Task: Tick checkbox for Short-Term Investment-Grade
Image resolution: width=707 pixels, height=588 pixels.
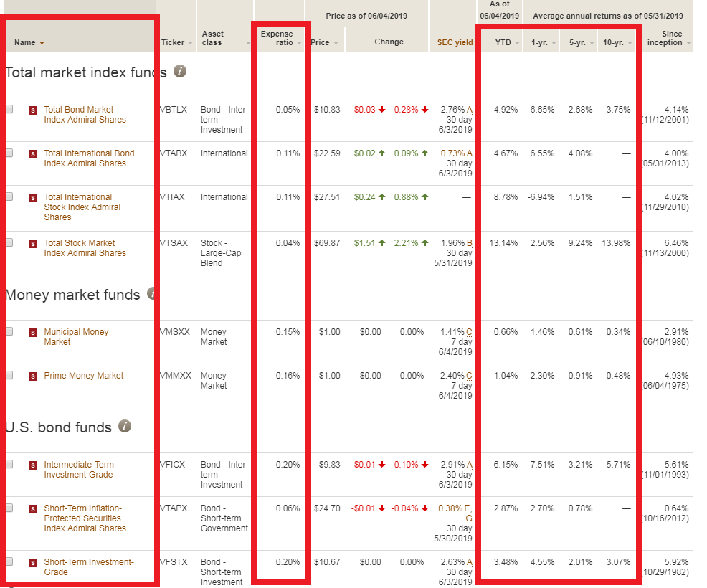Action: pyautogui.click(x=9, y=561)
